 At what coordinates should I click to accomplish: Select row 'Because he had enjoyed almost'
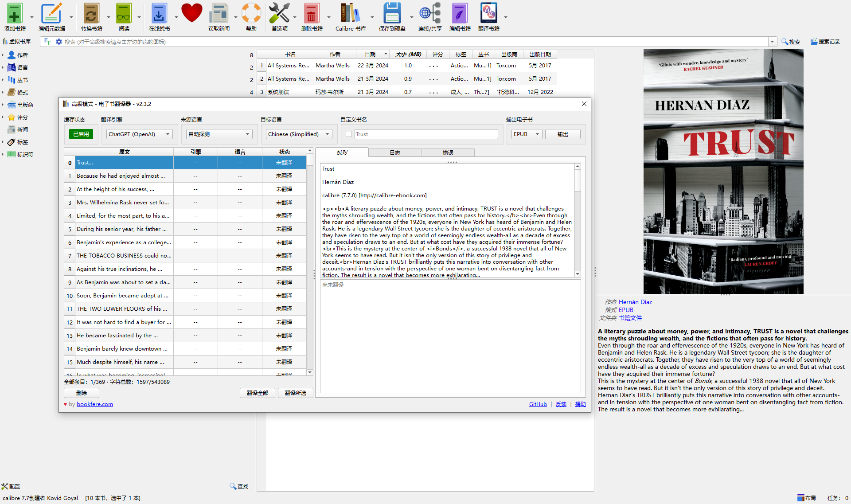185,176
